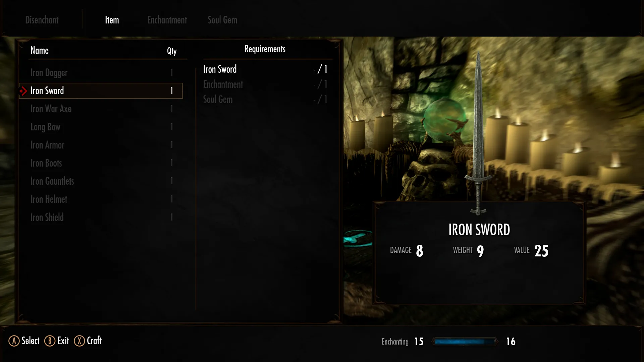This screenshot has width=644, height=362.
Task: Click the Soul Gem requirement slot icon
Action: point(217,99)
